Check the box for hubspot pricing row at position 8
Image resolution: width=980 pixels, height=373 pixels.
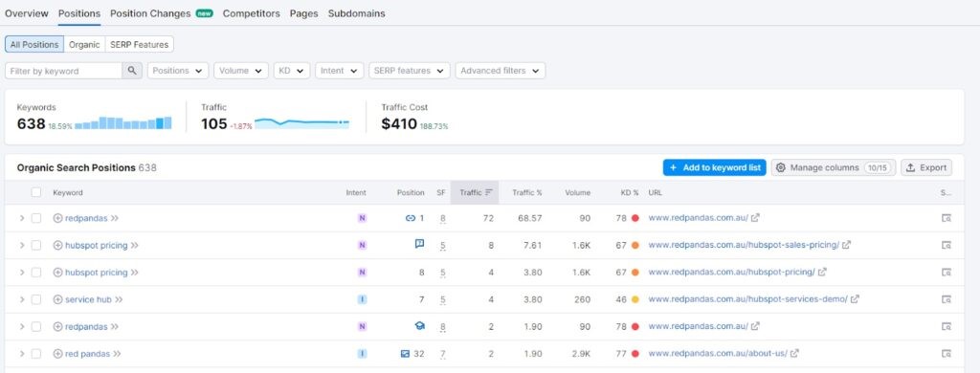coord(36,273)
